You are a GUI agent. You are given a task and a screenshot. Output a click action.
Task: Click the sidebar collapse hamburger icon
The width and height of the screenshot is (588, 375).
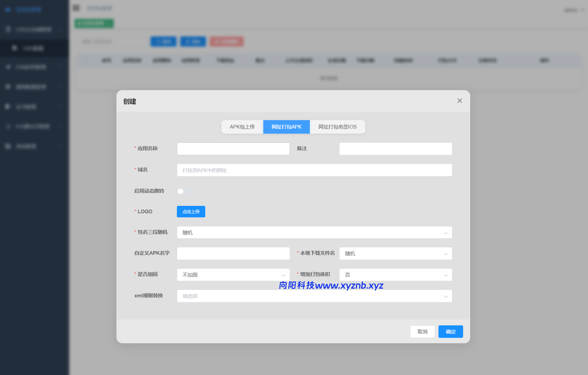coord(76,7)
